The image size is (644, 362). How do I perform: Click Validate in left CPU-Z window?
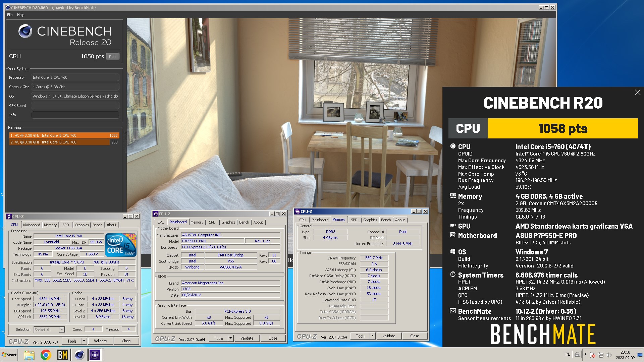(100, 341)
